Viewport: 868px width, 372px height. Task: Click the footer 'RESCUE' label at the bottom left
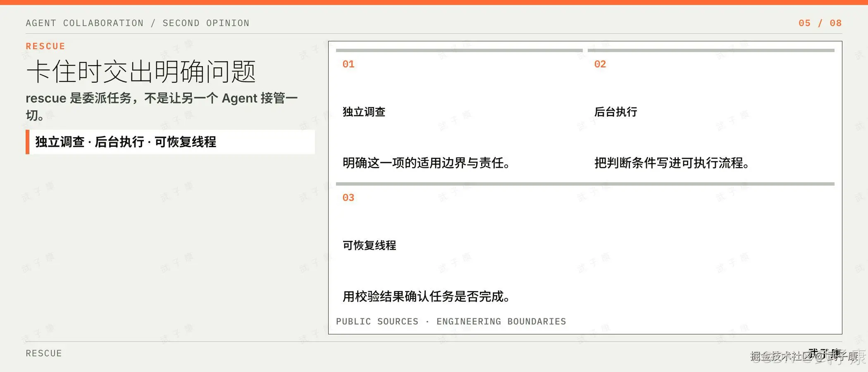pos(44,353)
